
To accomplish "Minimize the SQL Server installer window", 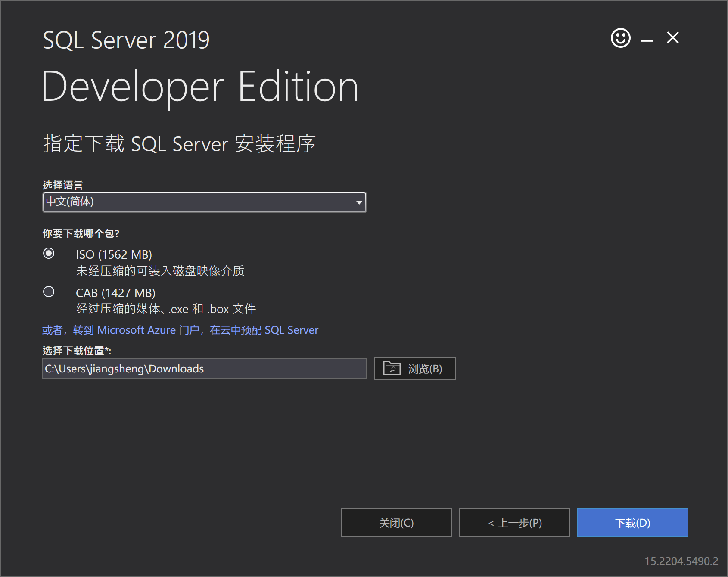I will click(647, 40).
